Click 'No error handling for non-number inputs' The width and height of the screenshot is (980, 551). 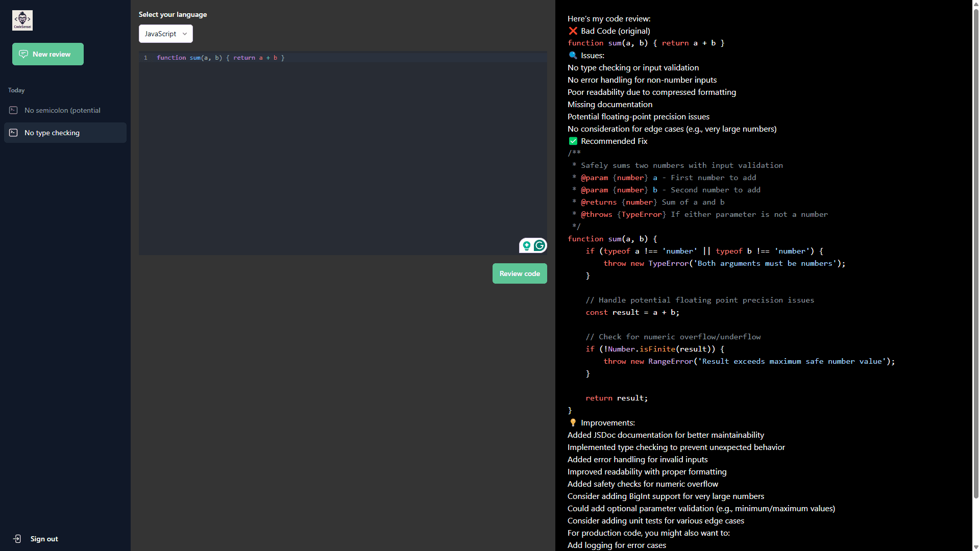coord(642,80)
